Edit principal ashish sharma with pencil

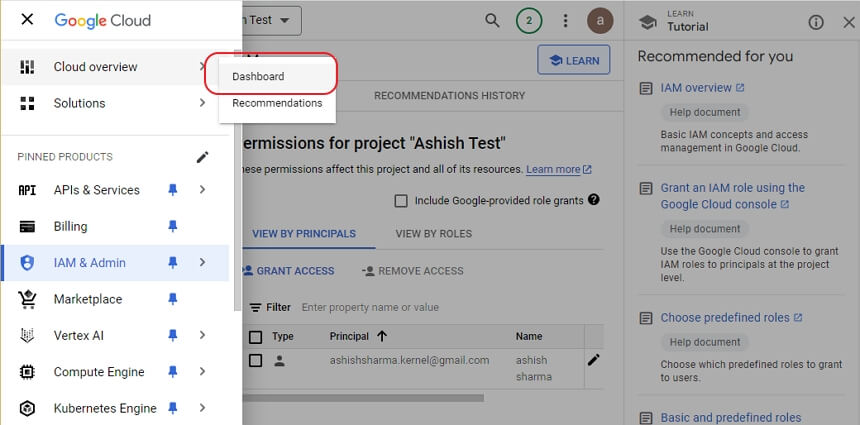(593, 360)
